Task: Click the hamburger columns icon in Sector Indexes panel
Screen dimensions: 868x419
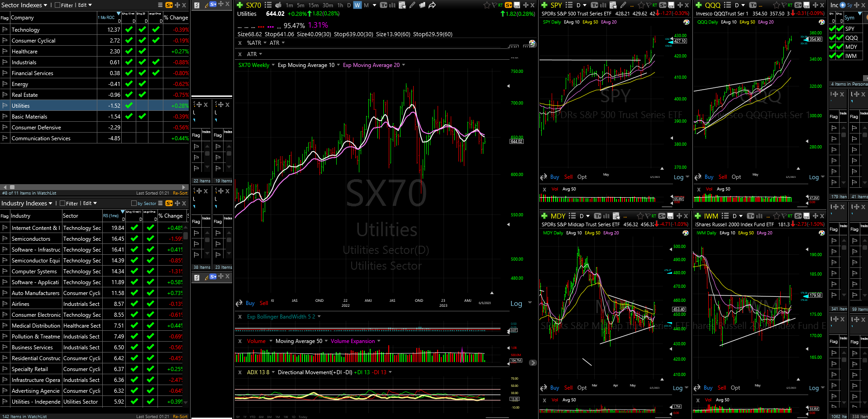Action: click(x=160, y=5)
